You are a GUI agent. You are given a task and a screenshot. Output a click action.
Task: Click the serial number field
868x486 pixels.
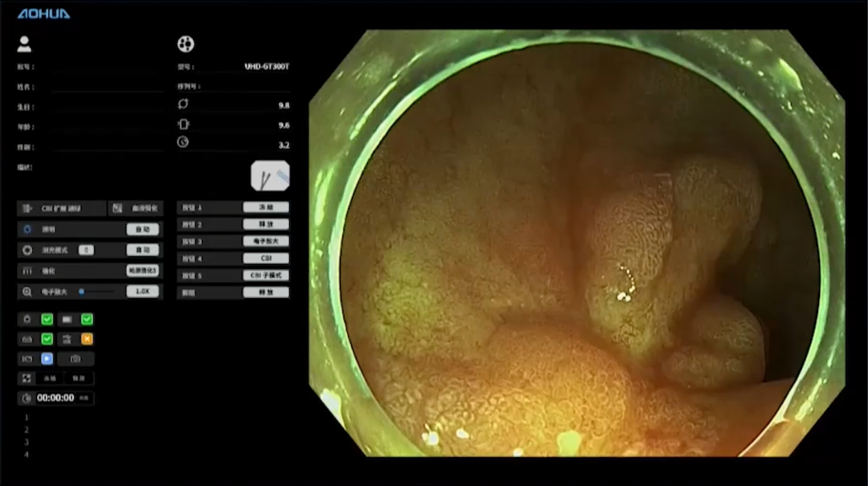tap(247, 86)
